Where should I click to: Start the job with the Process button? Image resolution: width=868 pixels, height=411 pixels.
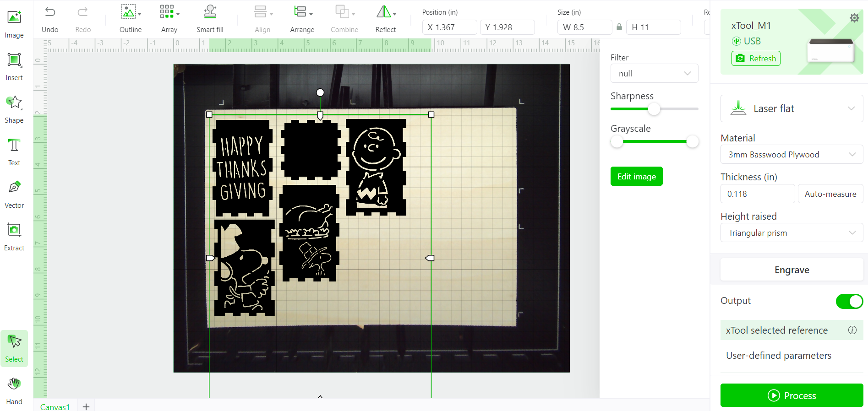[x=792, y=395]
